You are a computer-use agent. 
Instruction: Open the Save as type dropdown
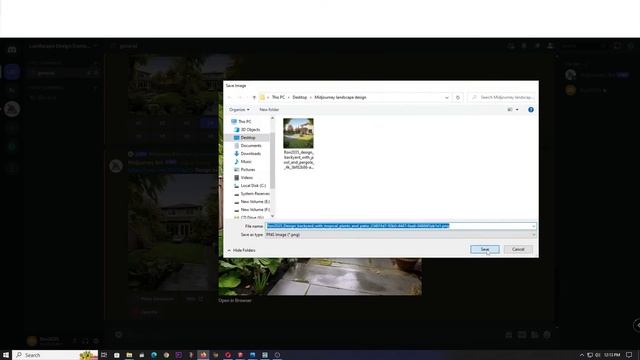[x=400, y=235]
